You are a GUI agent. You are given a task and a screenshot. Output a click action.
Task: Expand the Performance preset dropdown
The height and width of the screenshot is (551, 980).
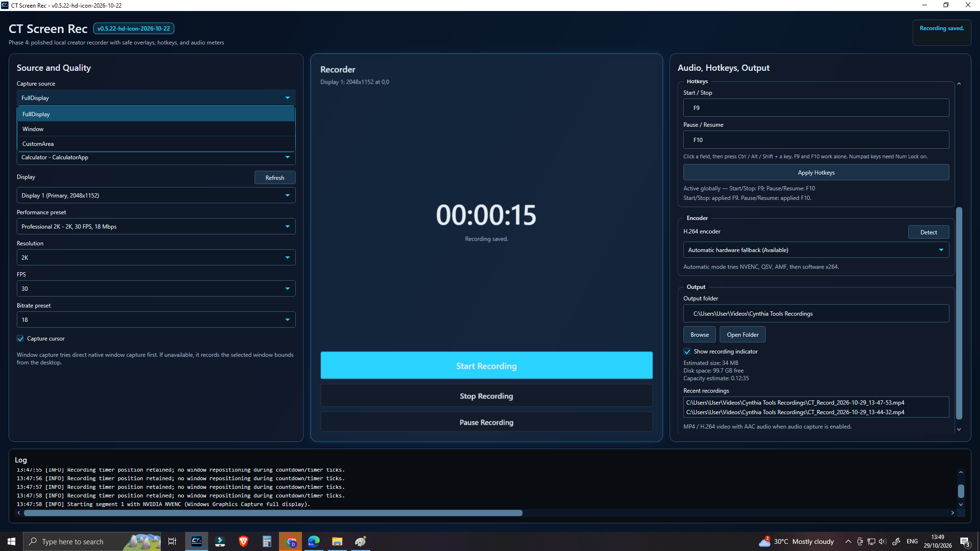tap(156, 226)
